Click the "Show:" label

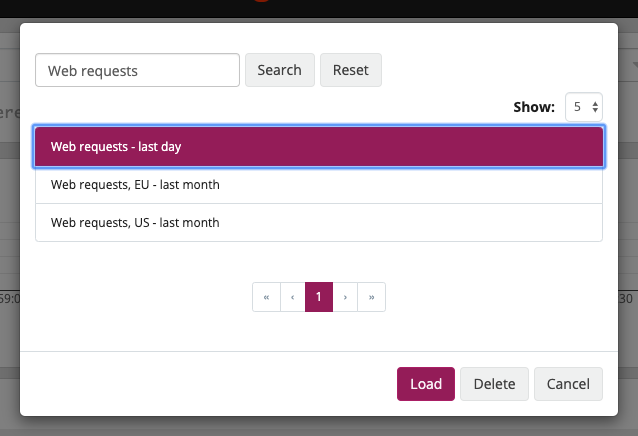(534, 107)
